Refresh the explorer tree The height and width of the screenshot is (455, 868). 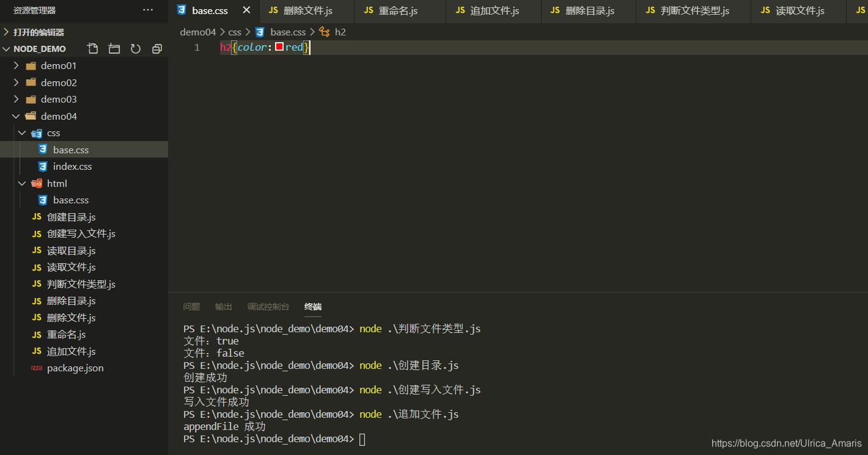(136, 49)
